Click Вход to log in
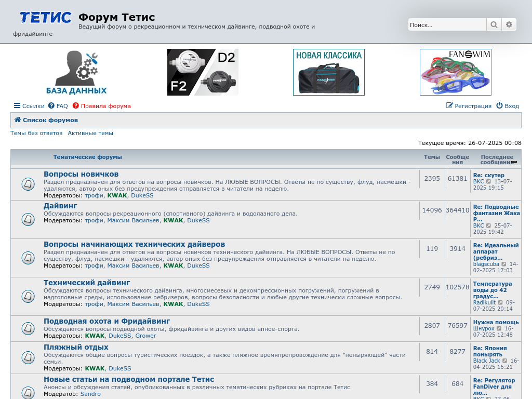This screenshot has width=532, height=399. tap(508, 106)
